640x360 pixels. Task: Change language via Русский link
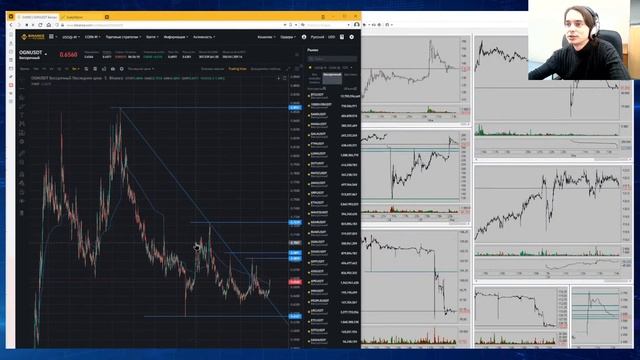317,37
